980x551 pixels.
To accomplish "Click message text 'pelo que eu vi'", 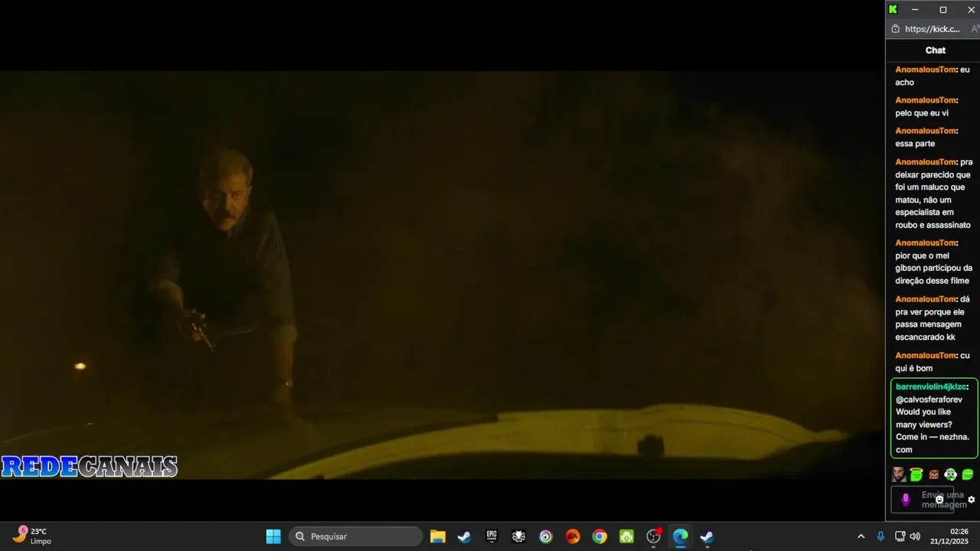I will pos(922,113).
